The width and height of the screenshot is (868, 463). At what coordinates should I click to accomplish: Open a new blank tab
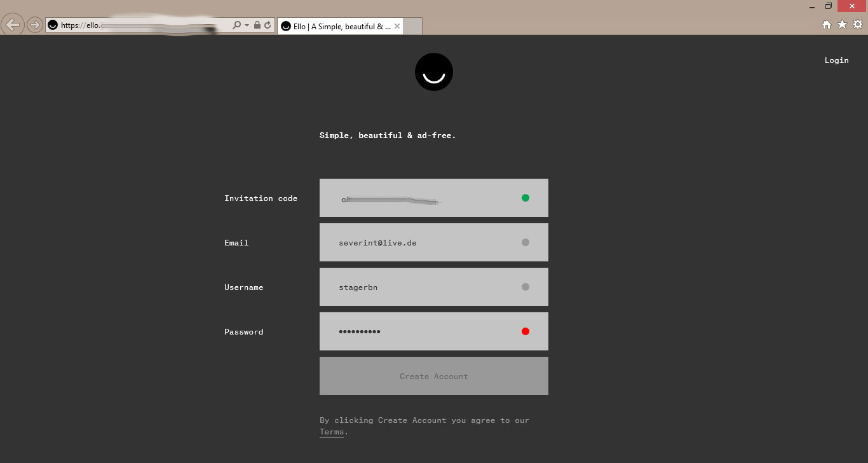[413, 26]
